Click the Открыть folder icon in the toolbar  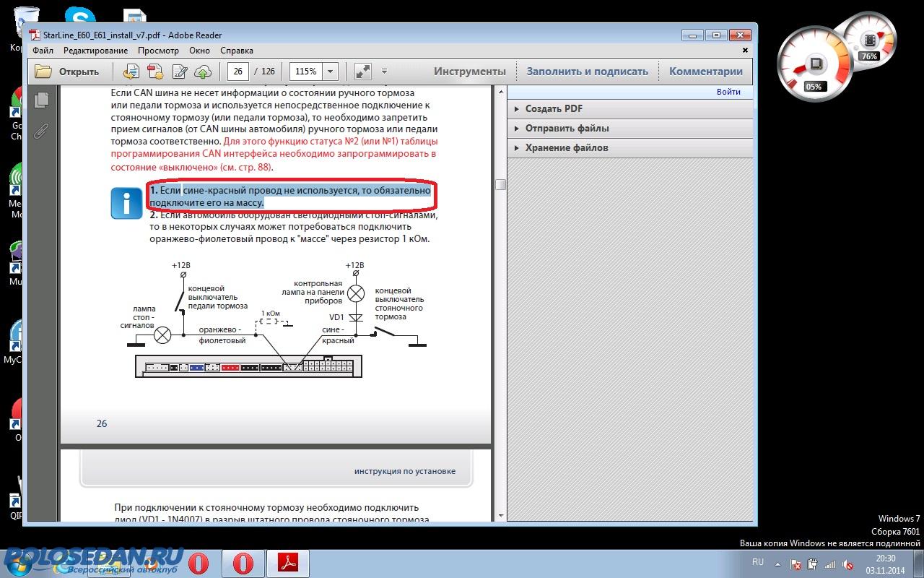pos(43,72)
